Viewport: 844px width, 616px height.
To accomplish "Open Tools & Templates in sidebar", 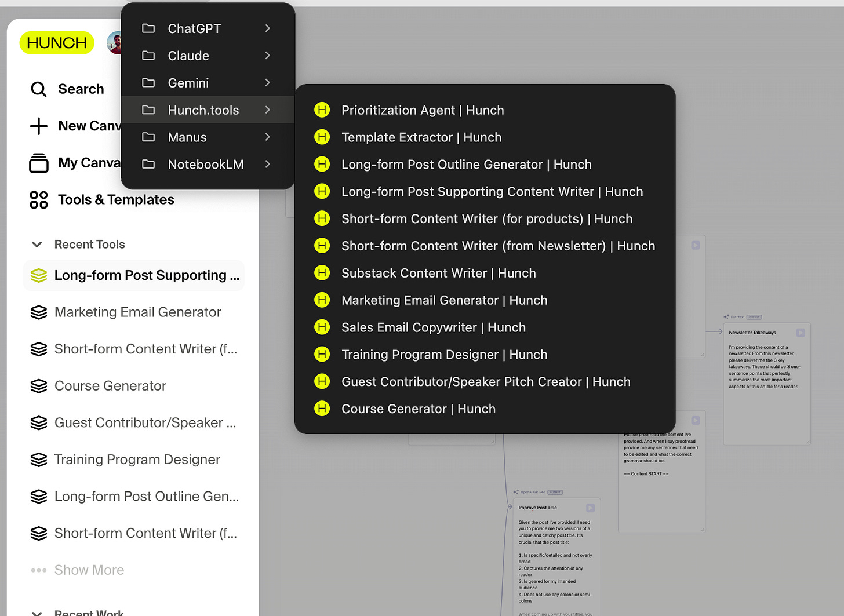I will (x=116, y=200).
